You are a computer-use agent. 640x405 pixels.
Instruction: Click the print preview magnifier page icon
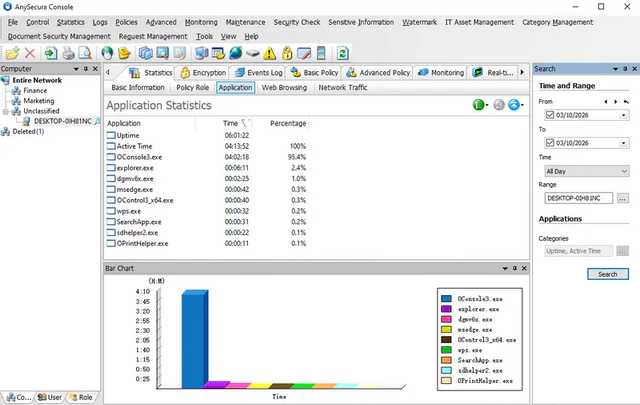(85, 53)
